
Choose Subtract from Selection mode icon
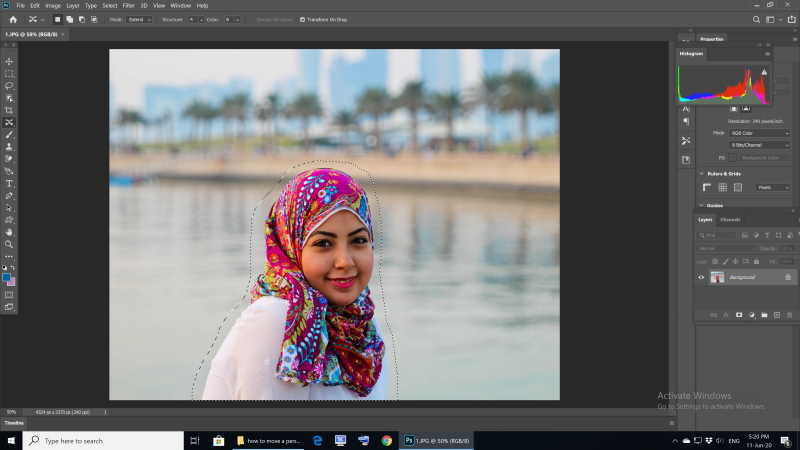click(82, 19)
